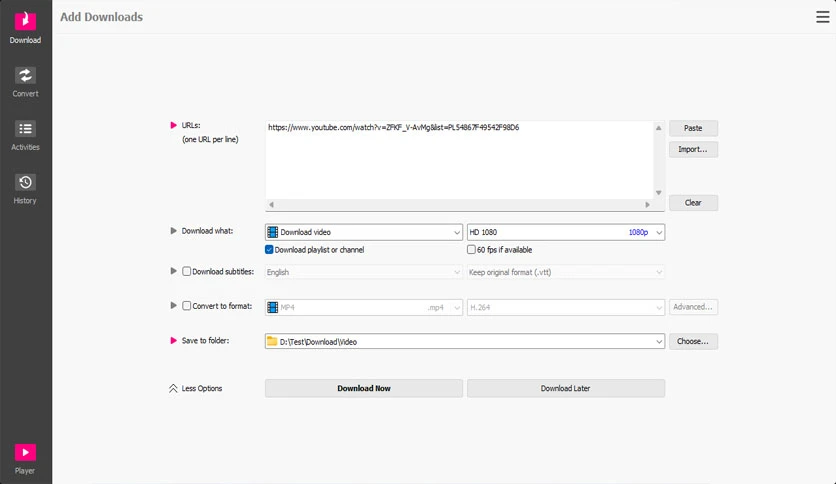Viewport: 836px width, 484px height.
Task: Open the Download video type dropdown
Action: [364, 232]
